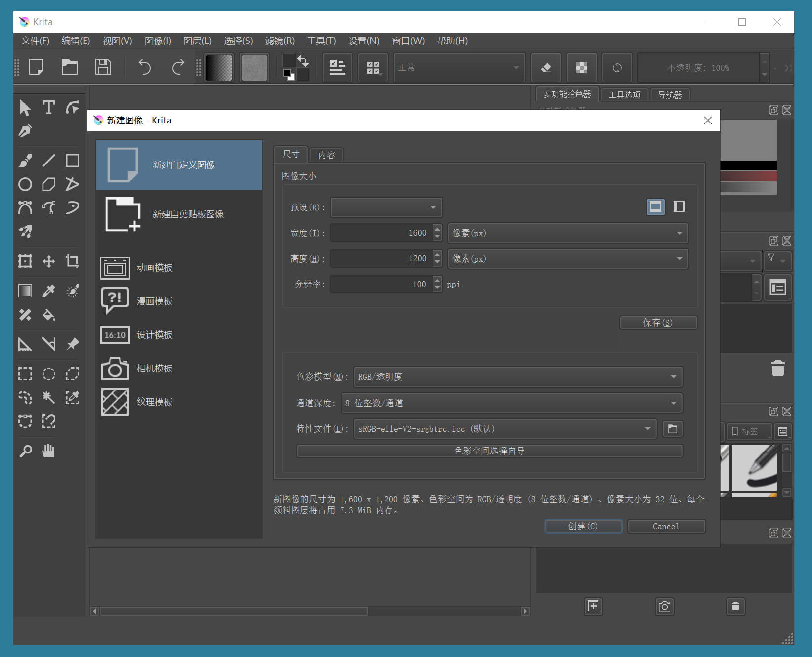Select the Transform tool
Viewport: 812px width, 657px height.
click(25, 261)
